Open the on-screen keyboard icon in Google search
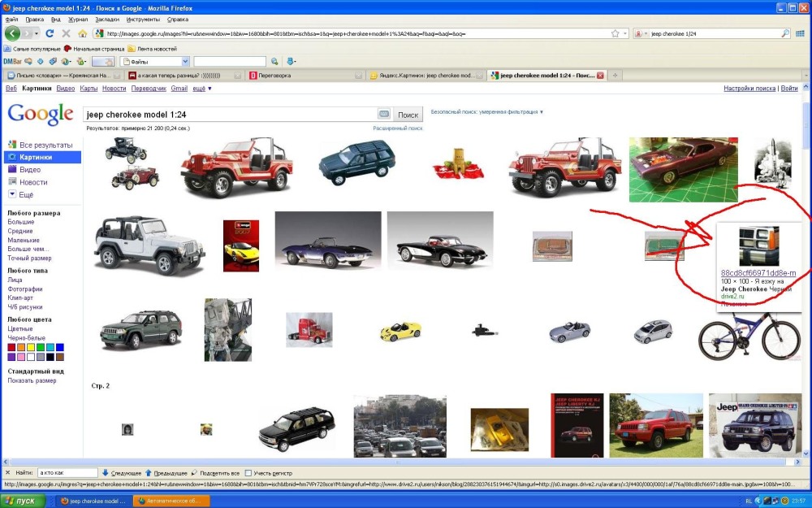The image size is (812, 508). 384,115
